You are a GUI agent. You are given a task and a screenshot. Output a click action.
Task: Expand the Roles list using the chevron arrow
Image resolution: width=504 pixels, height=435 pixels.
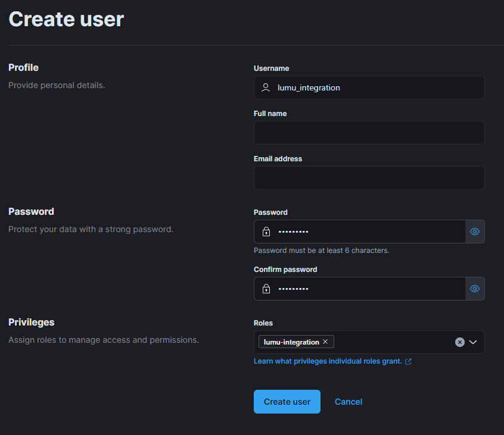(x=474, y=342)
